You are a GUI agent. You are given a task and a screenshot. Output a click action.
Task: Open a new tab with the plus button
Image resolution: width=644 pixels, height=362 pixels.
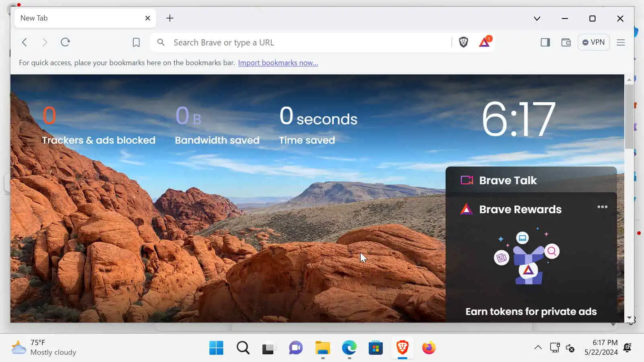(170, 18)
